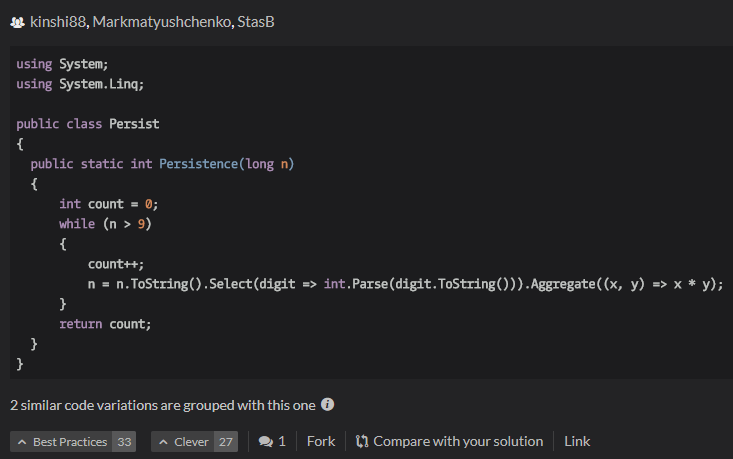Mark the solution as Clever
Viewport: 733px width, 459px height.
click(182, 441)
